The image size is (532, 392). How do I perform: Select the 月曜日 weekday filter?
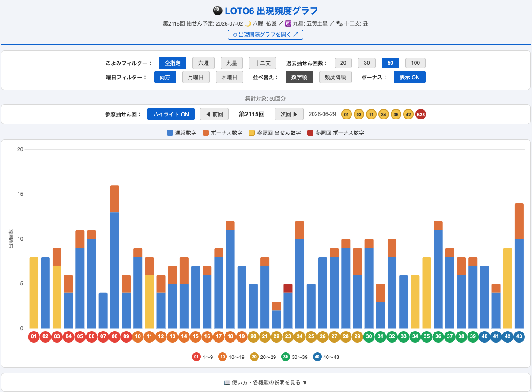(x=196, y=77)
